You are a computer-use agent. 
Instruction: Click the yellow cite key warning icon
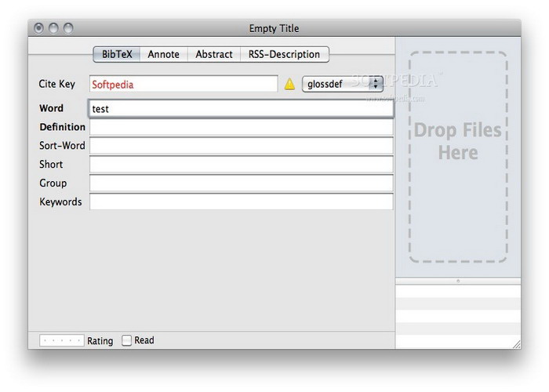[x=289, y=85]
